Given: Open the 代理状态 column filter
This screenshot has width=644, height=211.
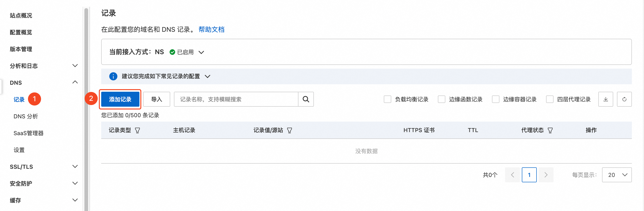Looking at the screenshot, I should tap(550, 130).
